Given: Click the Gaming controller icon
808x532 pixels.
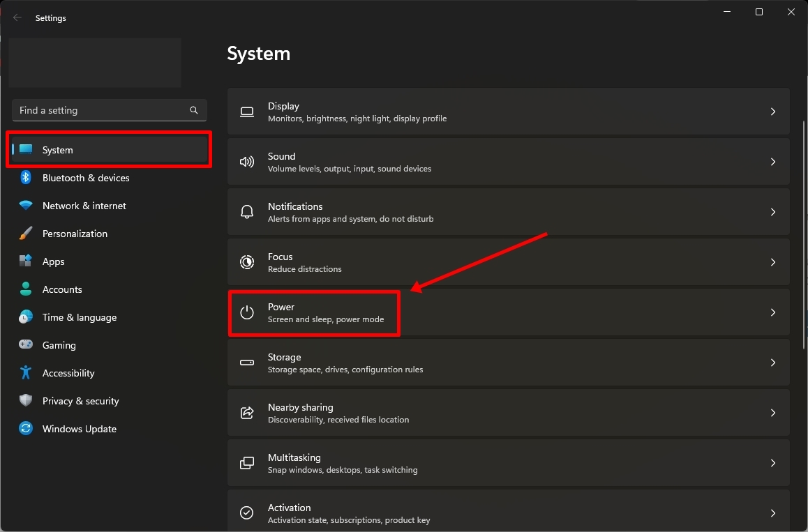Looking at the screenshot, I should (26, 344).
